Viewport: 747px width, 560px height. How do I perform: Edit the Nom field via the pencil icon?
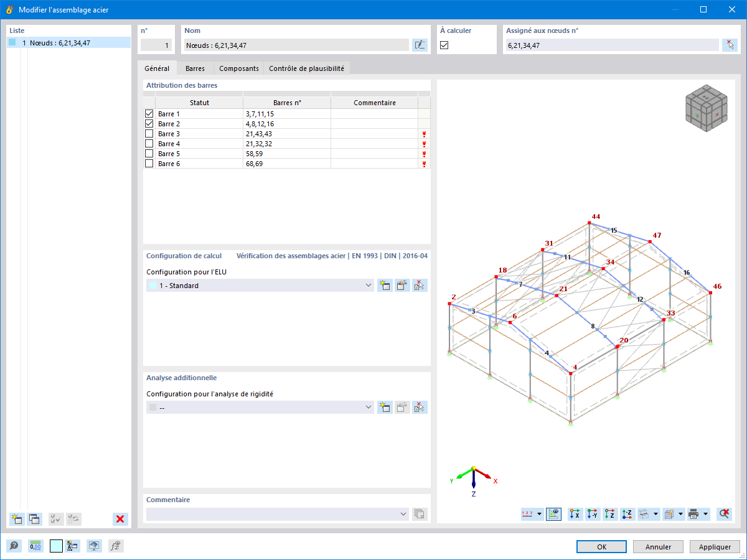coord(420,44)
